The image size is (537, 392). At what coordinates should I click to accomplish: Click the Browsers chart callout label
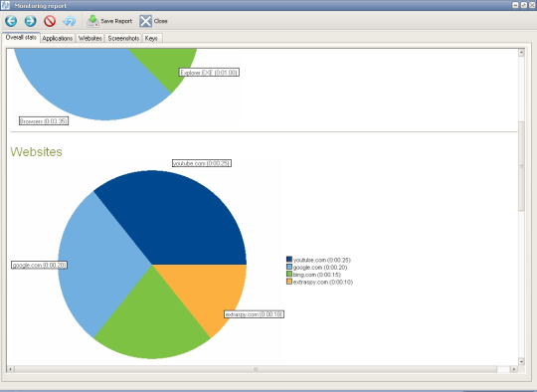(44, 121)
